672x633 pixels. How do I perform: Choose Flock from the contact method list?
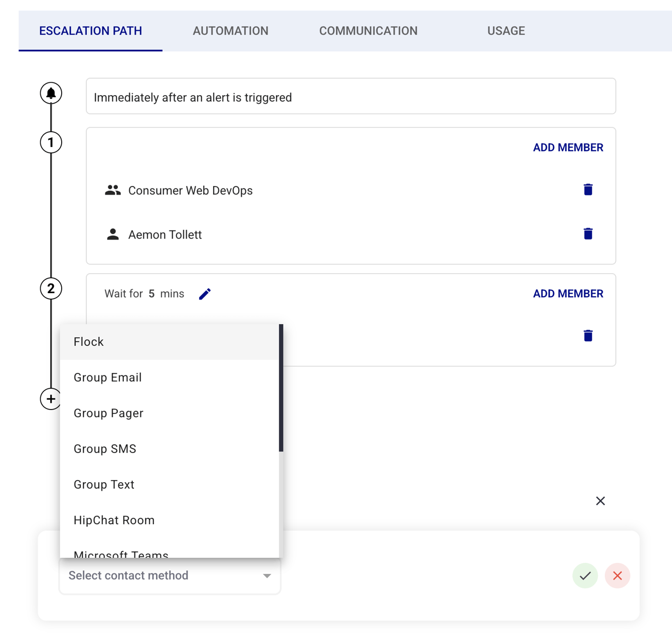[89, 342]
